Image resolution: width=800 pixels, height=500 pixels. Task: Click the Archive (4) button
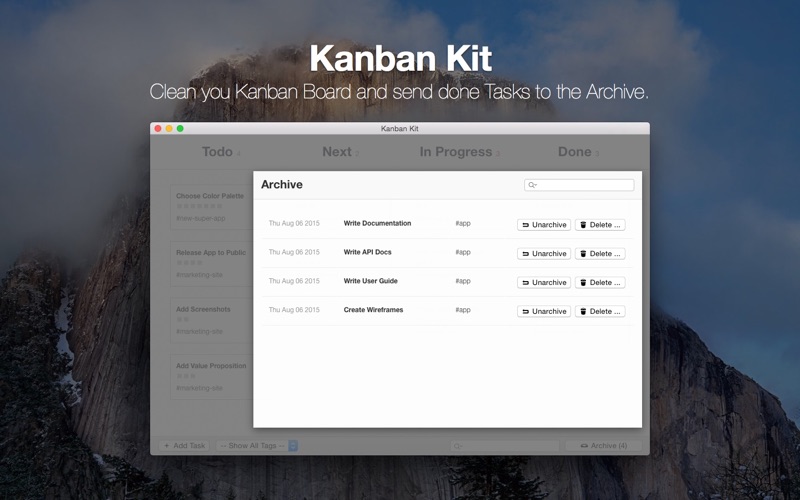(x=604, y=445)
